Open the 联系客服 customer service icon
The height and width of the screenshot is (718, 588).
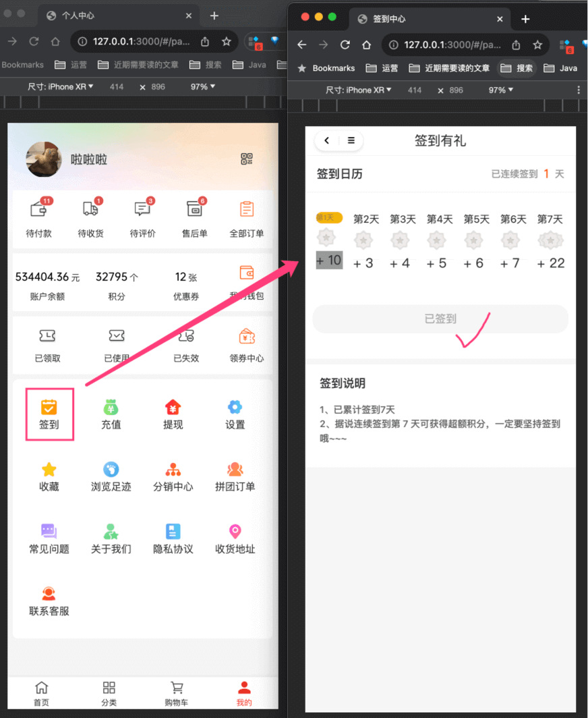pos(49,594)
